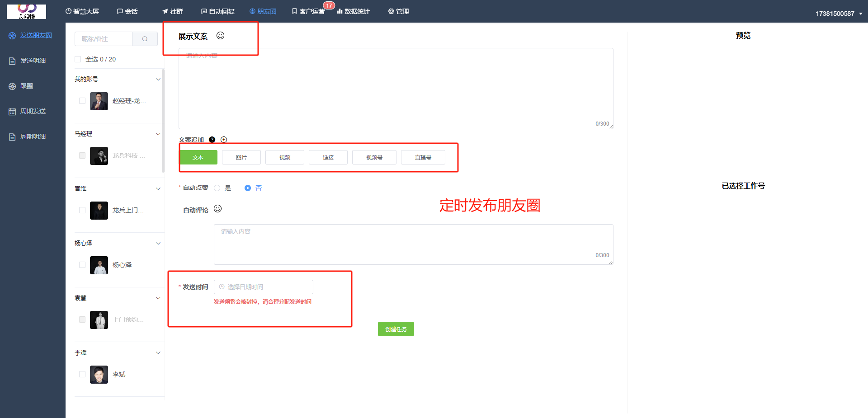This screenshot has height=418, width=868.
Task: Set 自动点赞 to 是
Action: tap(217, 188)
